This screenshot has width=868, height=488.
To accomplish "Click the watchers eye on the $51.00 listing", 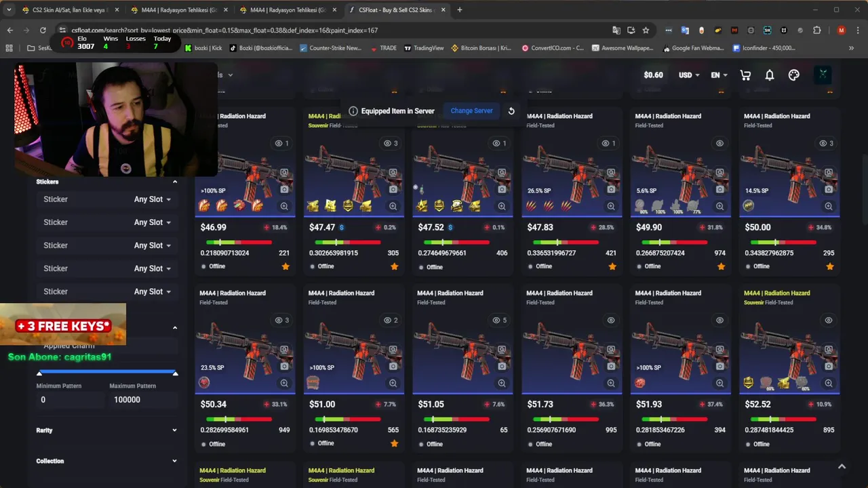I will 391,320.
